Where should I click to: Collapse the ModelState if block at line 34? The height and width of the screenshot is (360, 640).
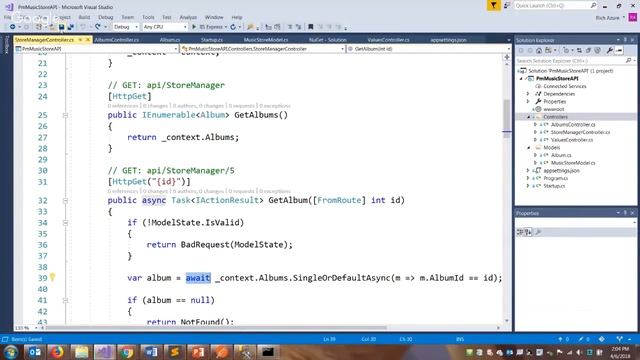(x=65, y=223)
